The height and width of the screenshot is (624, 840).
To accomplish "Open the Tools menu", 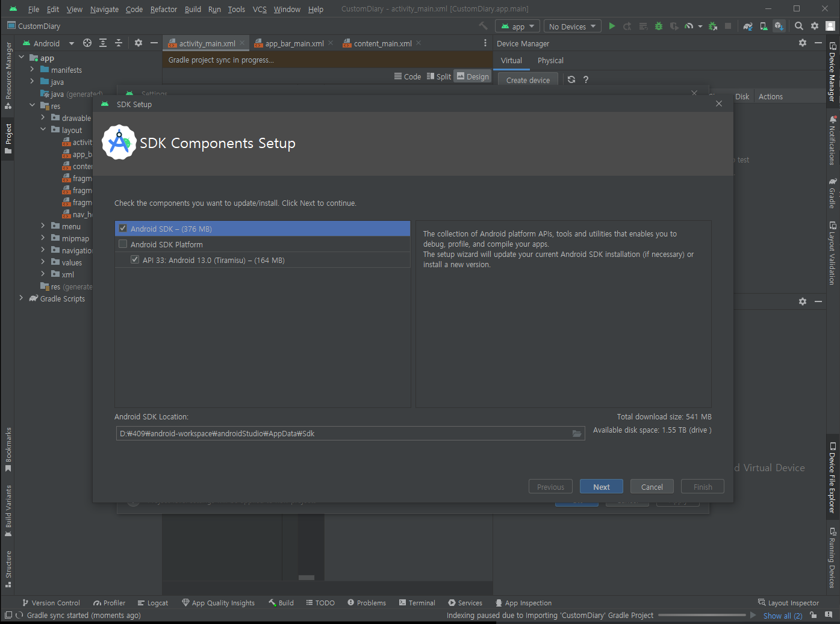I will [236, 9].
